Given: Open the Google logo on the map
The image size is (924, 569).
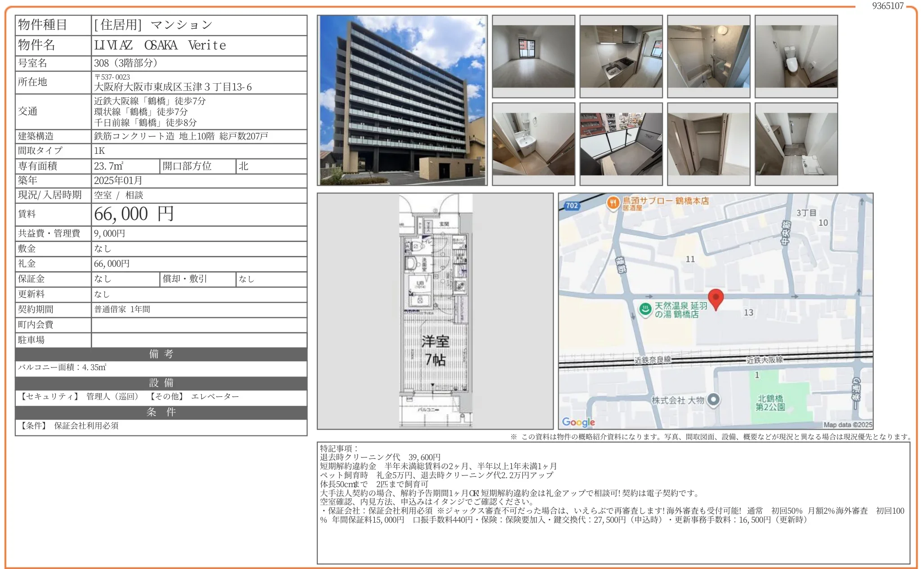Looking at the screenshot, I should tap(577, 422).
